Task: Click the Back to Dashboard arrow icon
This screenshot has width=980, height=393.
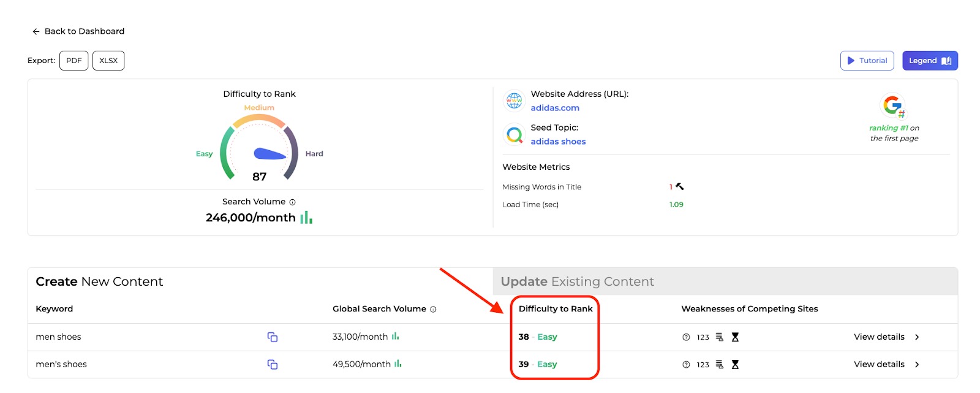Action: pyautogui.click(x=36, y=31)
